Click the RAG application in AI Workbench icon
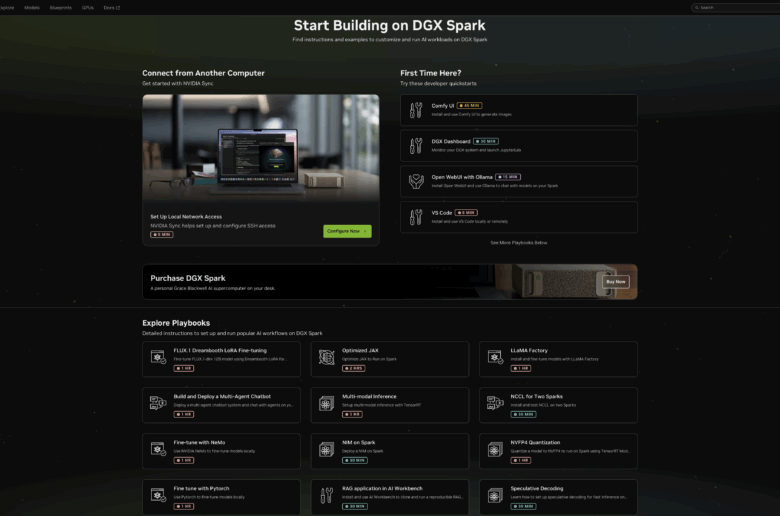The width and height of the screenshot is (780, 516). [326, 496]
